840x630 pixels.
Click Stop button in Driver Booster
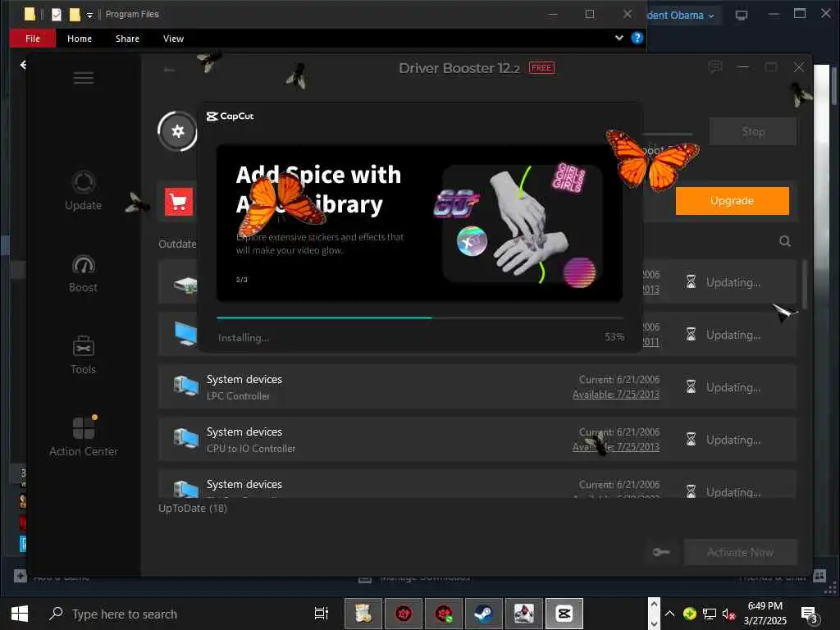(x=753, y=132)
